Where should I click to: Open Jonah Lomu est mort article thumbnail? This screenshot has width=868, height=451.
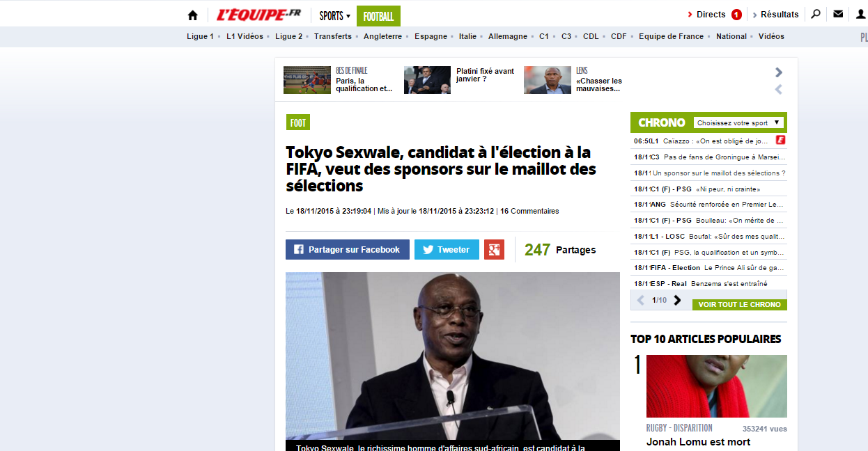pos(717,386)
